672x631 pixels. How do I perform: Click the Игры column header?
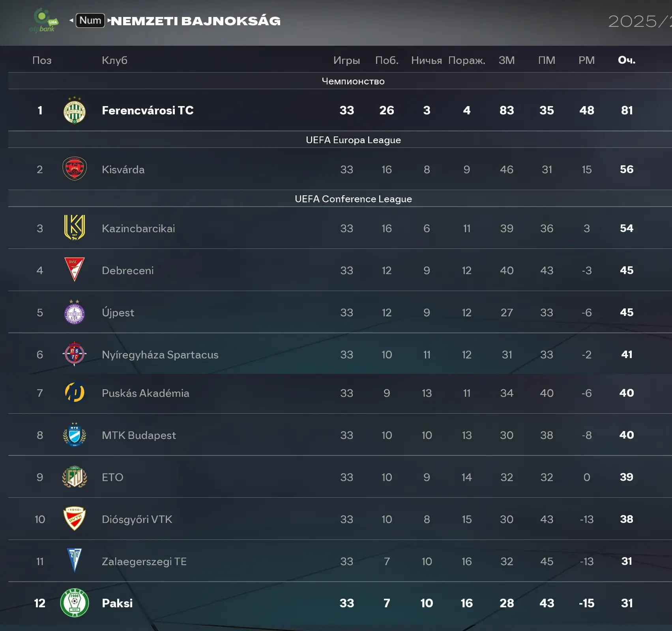pyautogui.click(x=346, y=60)
